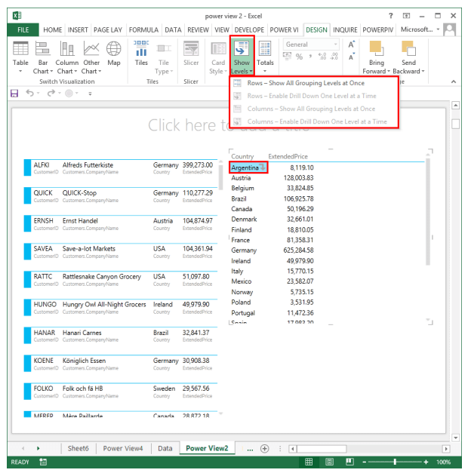Open the Data sheet tab
This screenshot has width=471, height=476.
(165, 448)
